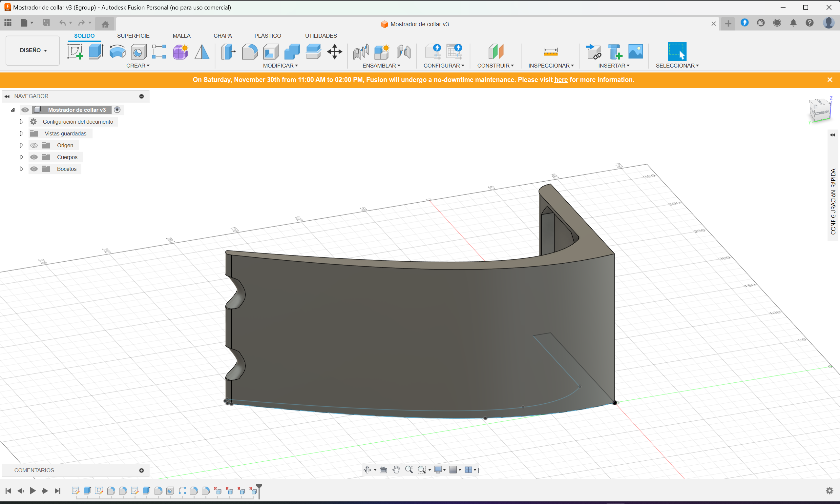Toggle visibility of Bocetos folder

(34, 169)
